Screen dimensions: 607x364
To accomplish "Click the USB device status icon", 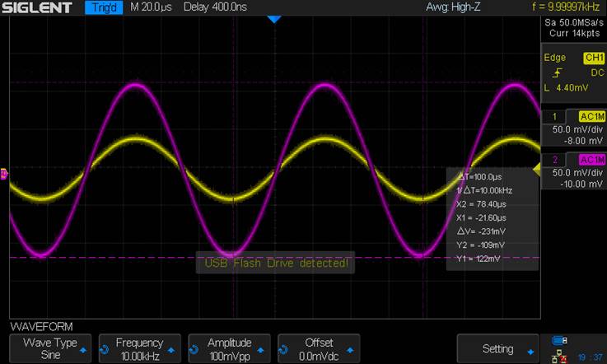I will coord(559,341).
